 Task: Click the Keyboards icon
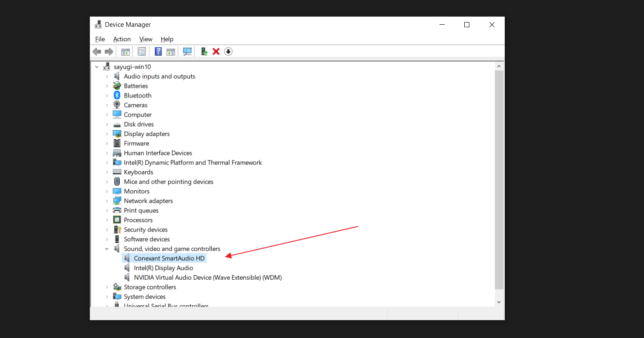pos(117,172)
